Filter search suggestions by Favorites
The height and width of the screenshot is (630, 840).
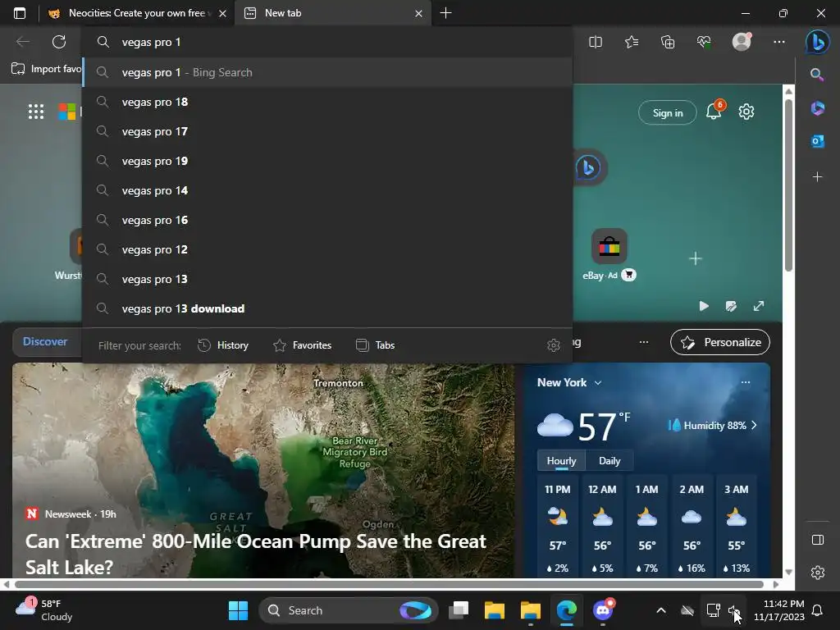[x=302, y=345]
